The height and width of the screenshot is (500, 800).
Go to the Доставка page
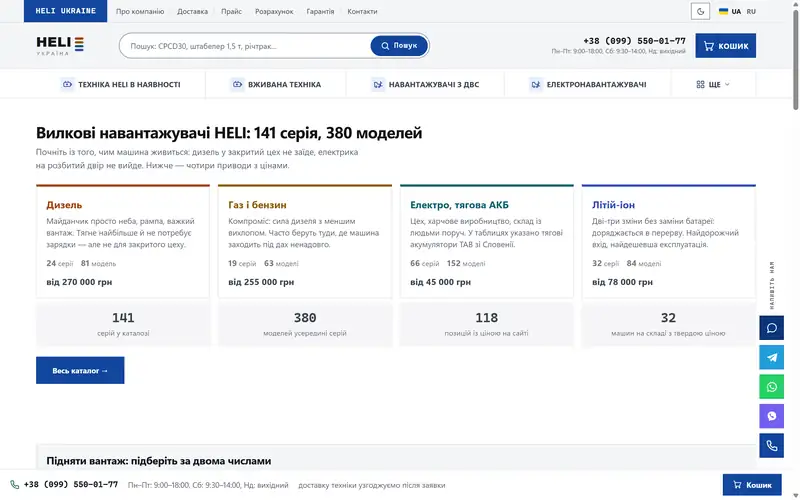tap(192, 11)
